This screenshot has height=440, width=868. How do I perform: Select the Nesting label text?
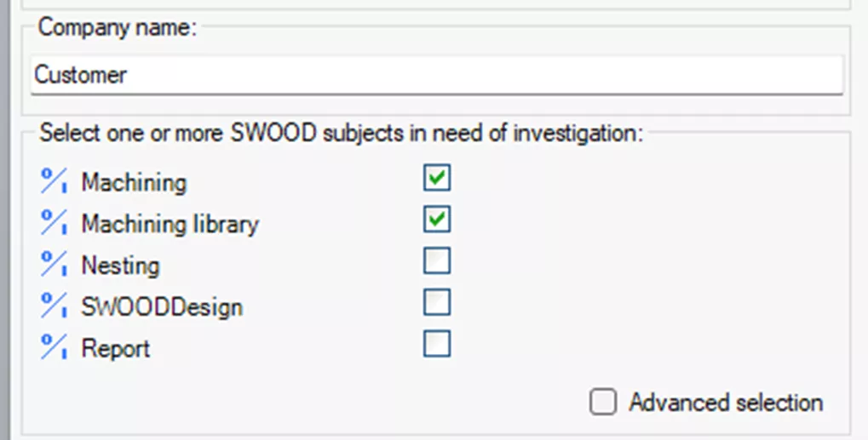coord(120,266)
